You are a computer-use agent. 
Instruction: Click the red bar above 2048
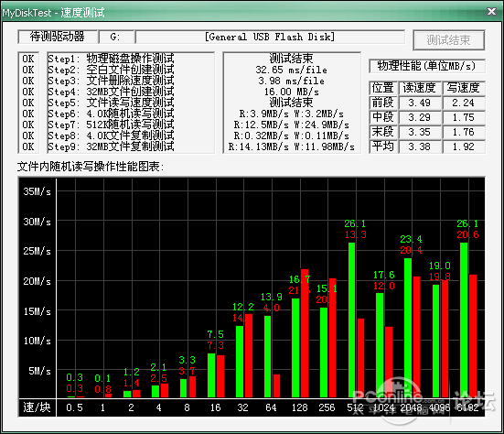[x=416, y=337]
